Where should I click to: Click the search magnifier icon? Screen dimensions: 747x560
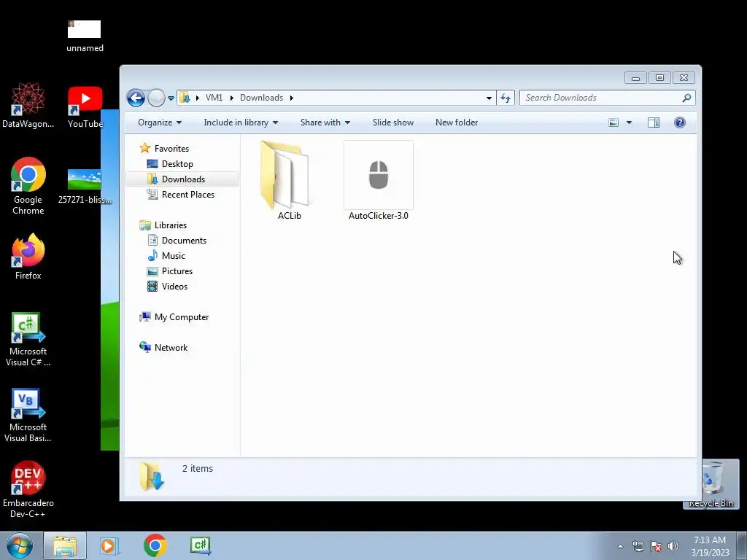coord(686,98)
